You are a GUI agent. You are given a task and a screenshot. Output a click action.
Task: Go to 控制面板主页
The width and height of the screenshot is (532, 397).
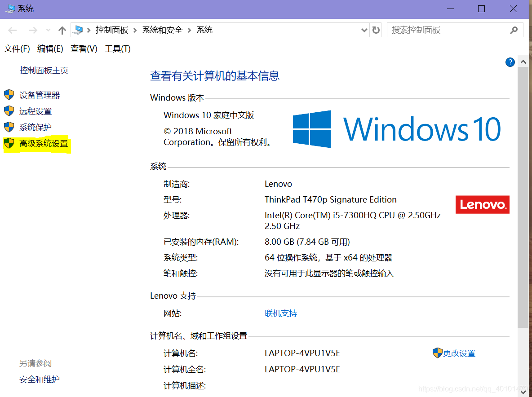[44, 70]
